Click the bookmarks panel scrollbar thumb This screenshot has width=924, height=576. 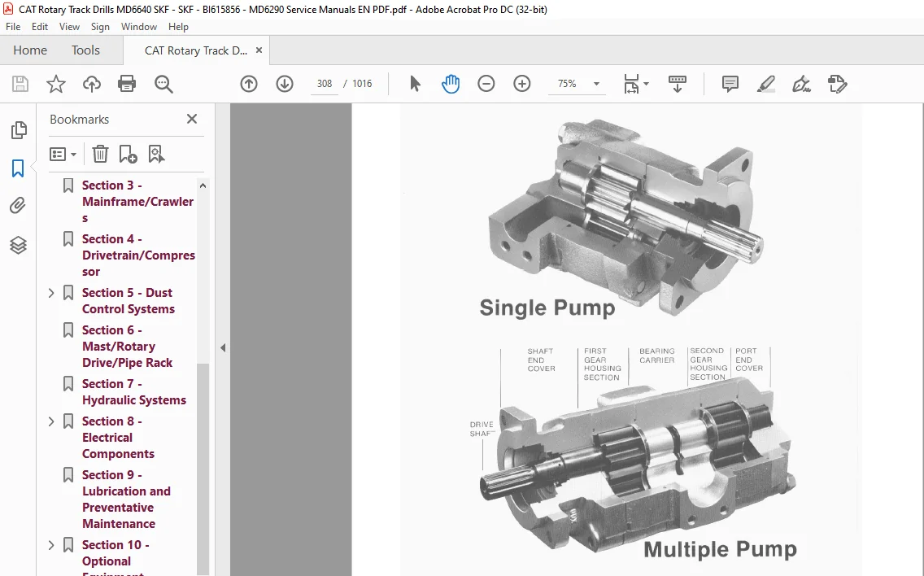[203, 469]
